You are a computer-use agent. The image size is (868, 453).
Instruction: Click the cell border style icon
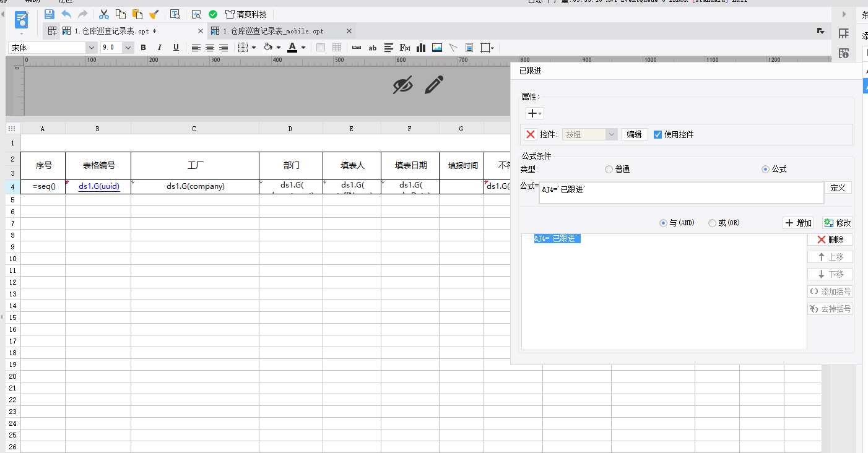coord(243,48)
